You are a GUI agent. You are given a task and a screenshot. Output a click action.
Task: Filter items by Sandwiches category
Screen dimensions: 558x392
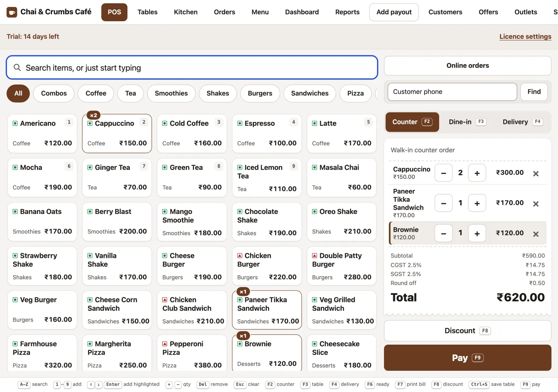click(310, 93)
